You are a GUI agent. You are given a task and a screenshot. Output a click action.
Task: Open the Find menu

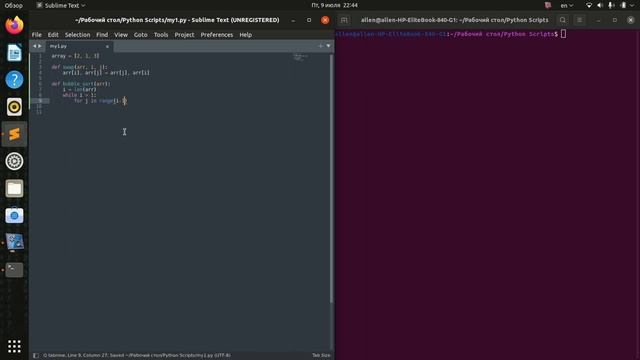coord(102,35)
